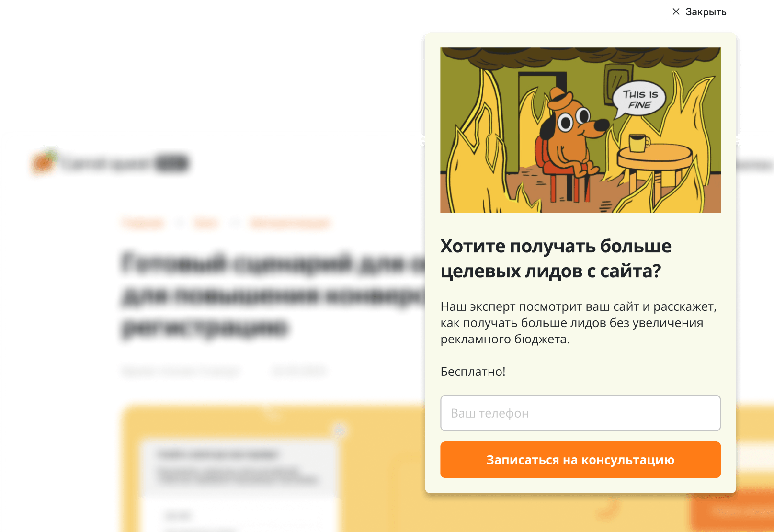Click the blurred date next to author
The height and width of the screenshot is (532, 774).
tap(298, 371)
